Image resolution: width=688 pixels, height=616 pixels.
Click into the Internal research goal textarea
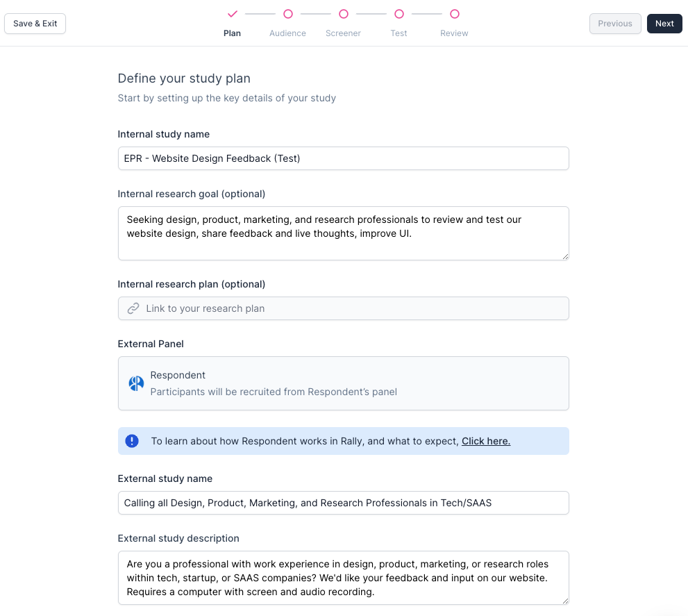[x=343, y=233]
